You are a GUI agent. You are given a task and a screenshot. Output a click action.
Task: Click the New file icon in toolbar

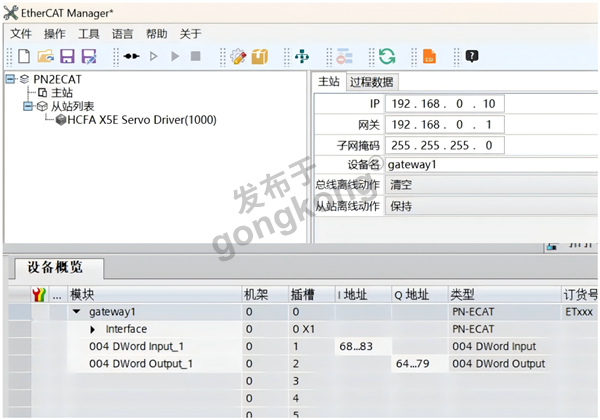24,56
